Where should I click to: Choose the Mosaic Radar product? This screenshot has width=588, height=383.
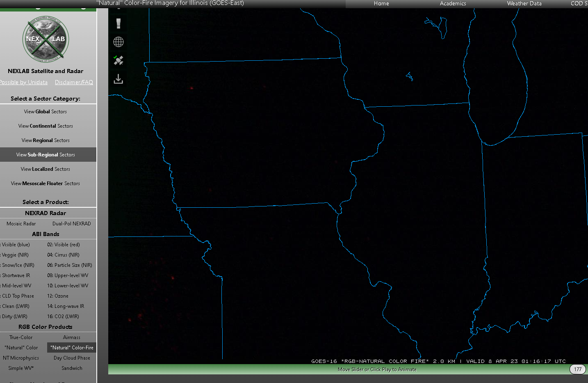(21, 224)
